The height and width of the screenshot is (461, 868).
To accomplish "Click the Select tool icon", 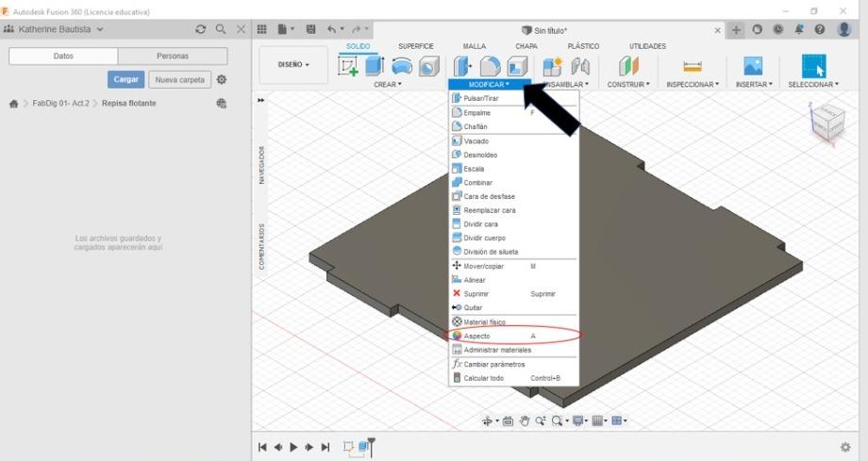I will click(x=813, y=66).
